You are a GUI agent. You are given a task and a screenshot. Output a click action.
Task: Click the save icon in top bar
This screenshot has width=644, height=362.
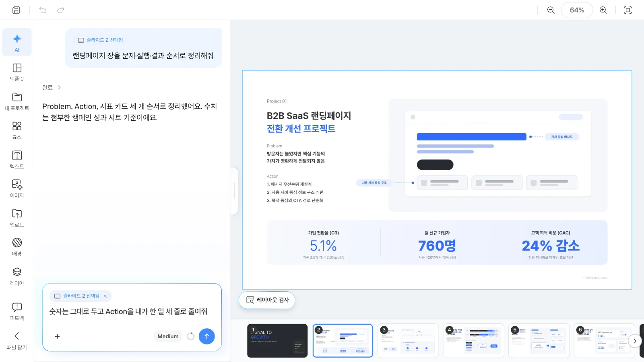[x=16, y=10]
